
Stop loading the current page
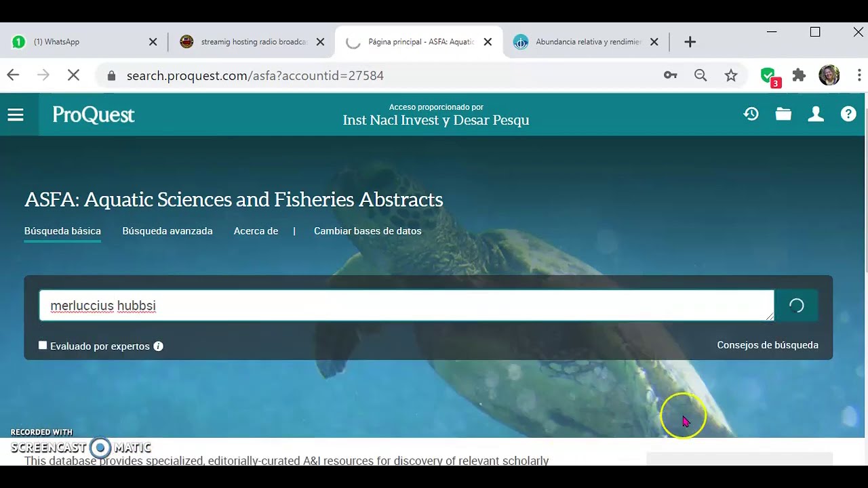tap(73, 75)
